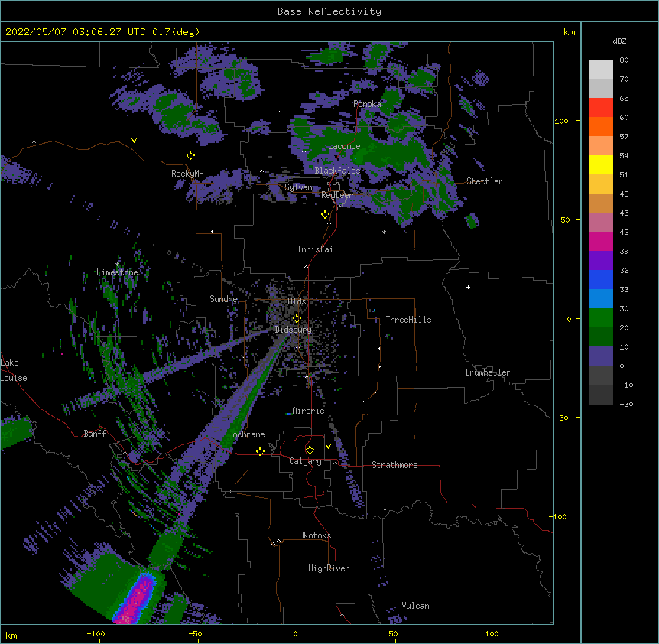This screenshot has height=644, width=659.
Task: Click the 45 value on the dBZ legend
Action: pyautogui.click(x=624, y=213)
